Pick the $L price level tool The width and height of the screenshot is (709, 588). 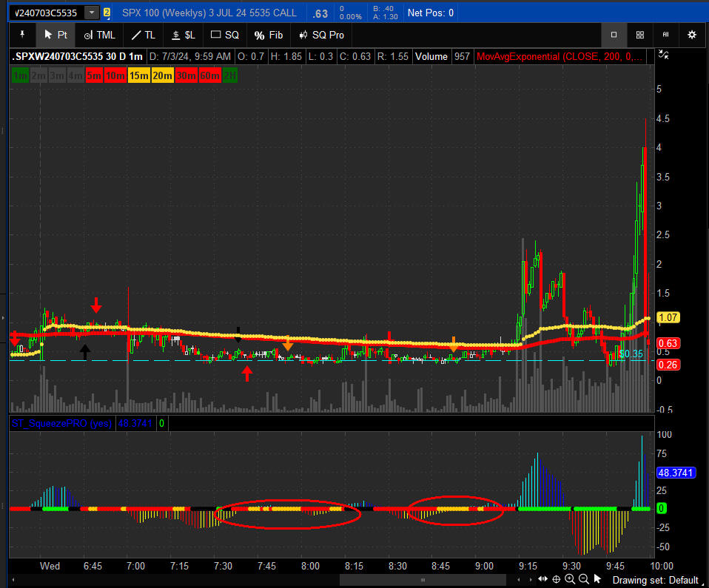pyautogui.click(x=183, y=35)
